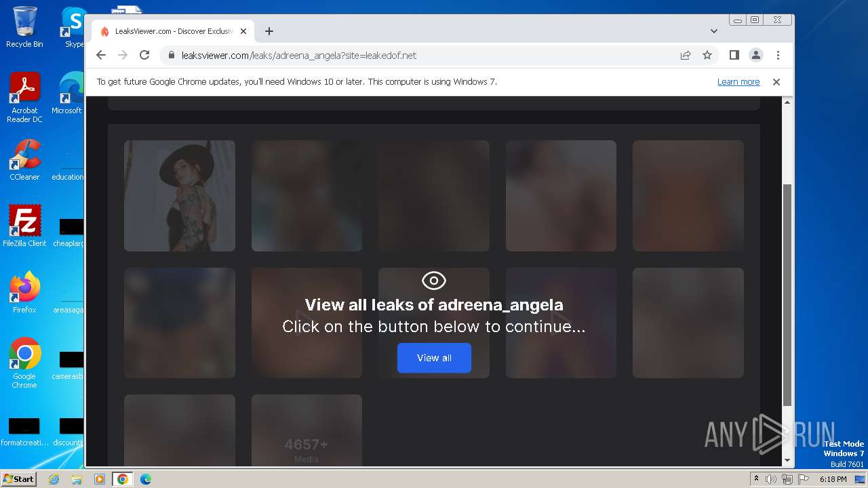
Task: Open Internet Explorer in the taskbar
Action: 54,479
